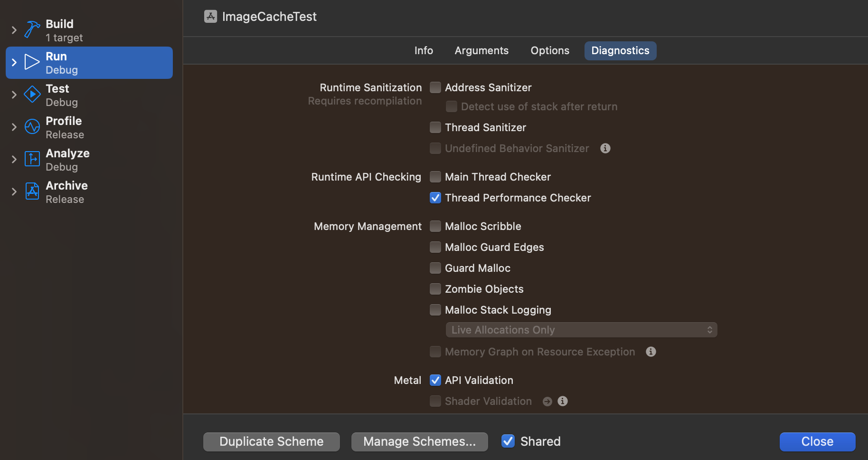Image resolution: width=868 pixels, height=460 pixels.
Task: Click the Analyze icon in sidebar
Action: tap(32, 159)
